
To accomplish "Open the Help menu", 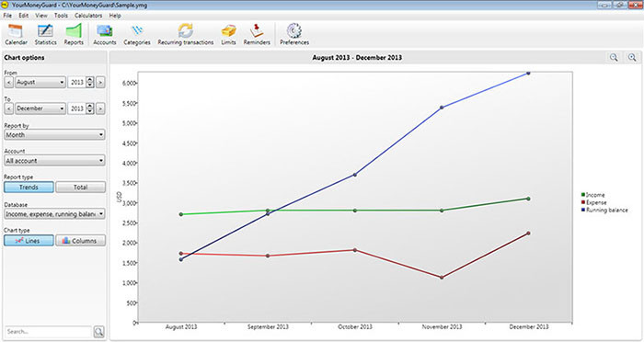I will point(115,16).
